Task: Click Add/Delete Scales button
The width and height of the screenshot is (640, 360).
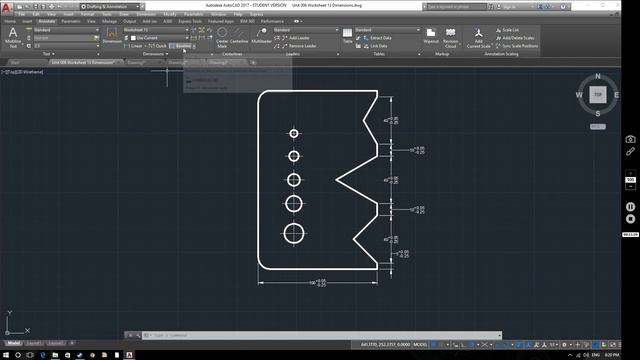Action: 515,38
